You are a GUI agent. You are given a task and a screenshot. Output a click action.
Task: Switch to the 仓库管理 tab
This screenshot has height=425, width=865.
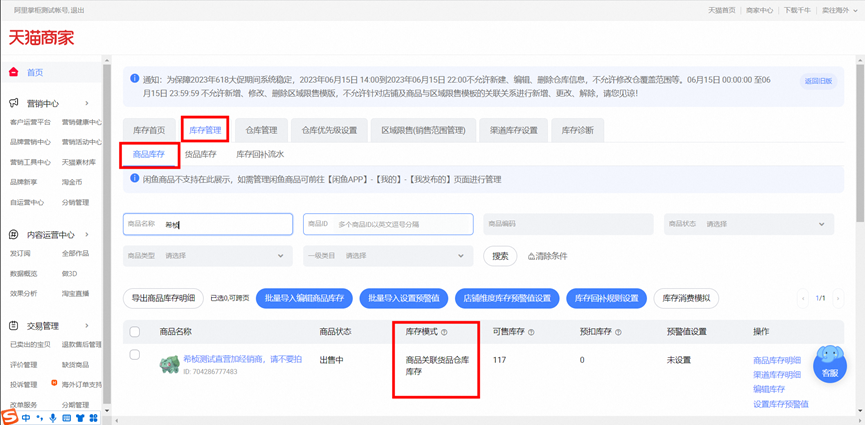pyautogui.click(x=262, y=130)
